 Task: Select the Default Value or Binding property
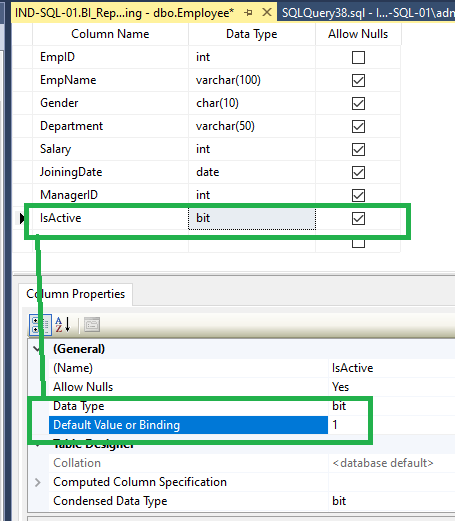tap(188, 425)
